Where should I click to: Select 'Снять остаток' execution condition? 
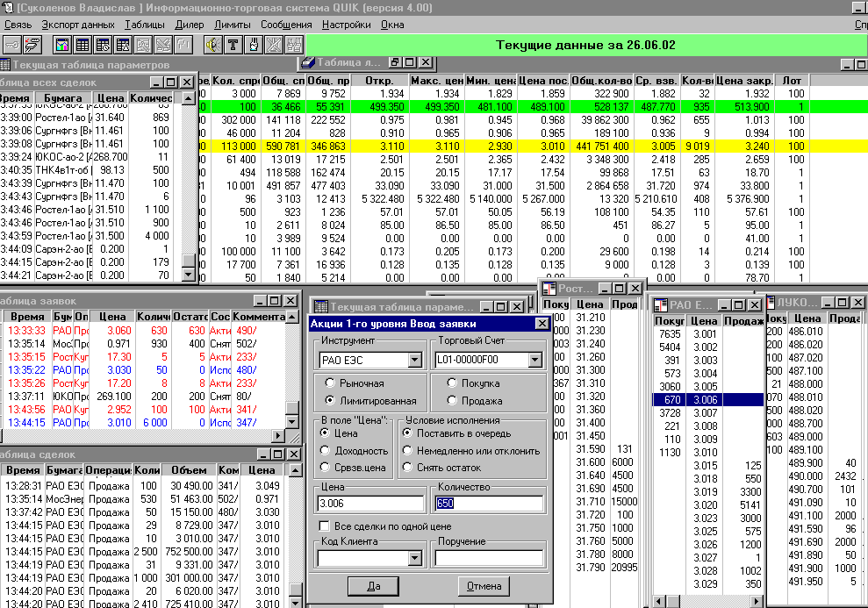coord(408,467)
